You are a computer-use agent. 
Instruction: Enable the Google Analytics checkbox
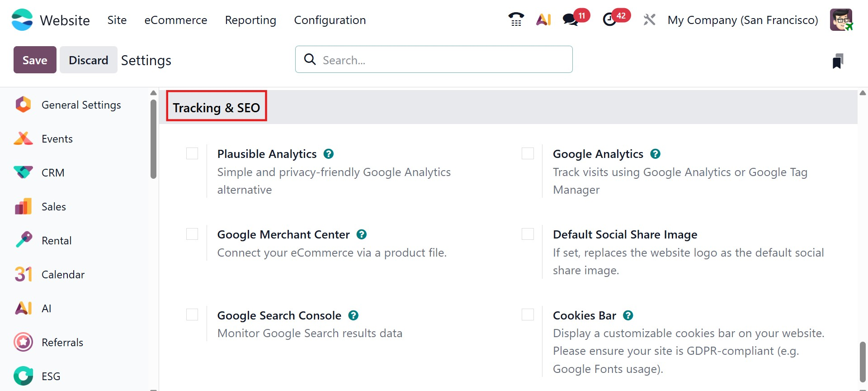pyautogui.click(x=528, y=153)
